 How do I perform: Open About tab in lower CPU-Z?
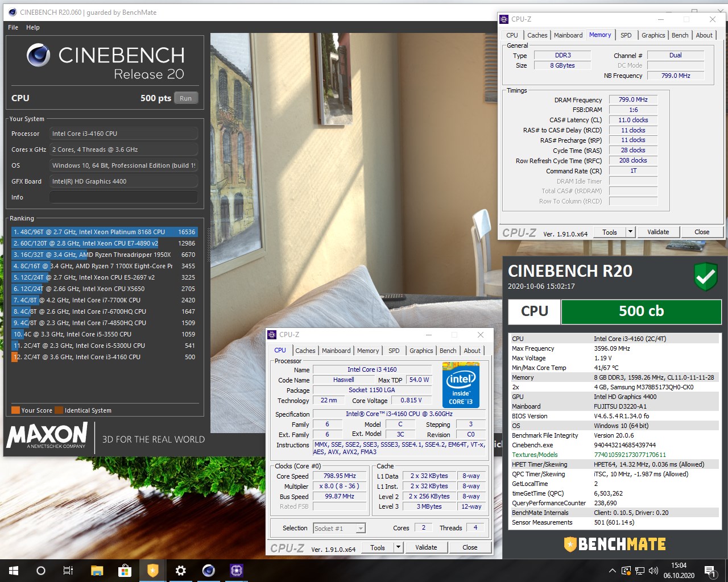click(472, 351)
